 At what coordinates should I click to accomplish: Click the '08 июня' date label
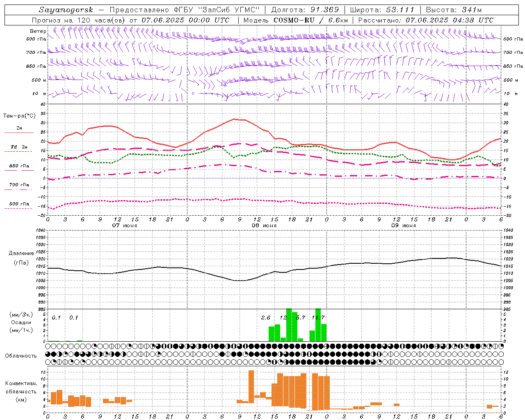click(x=264, y=226)
